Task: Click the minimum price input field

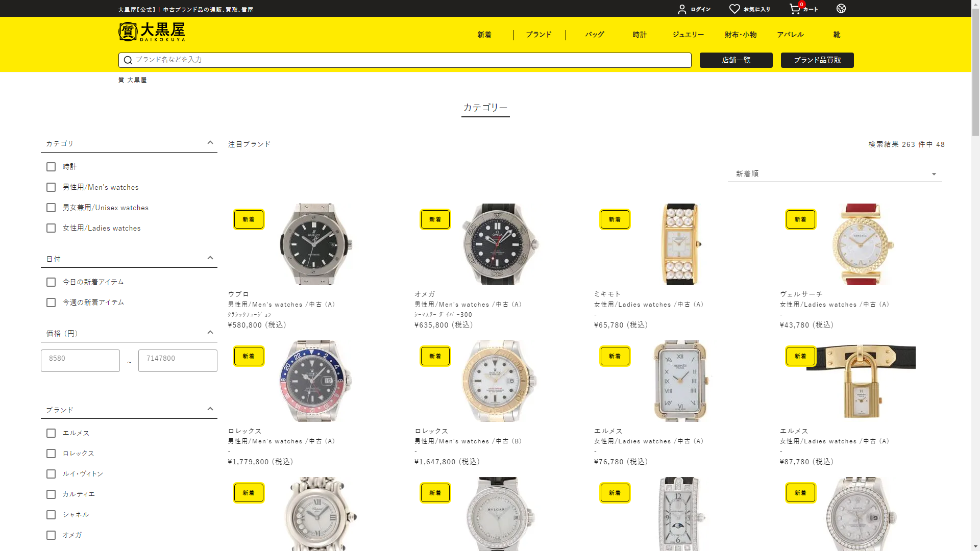Action: [x=80, y=361]
